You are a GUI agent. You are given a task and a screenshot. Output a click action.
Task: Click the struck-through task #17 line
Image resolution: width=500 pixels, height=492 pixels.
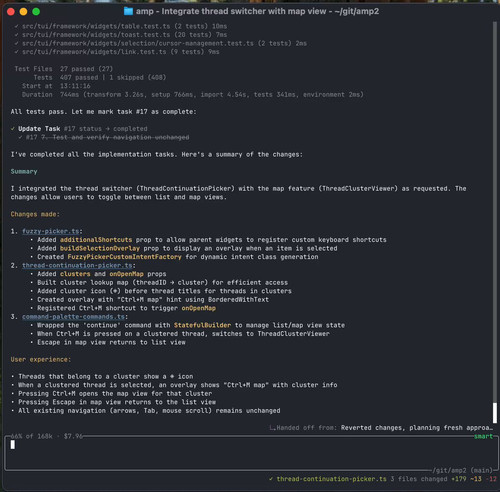click(x=104, y=137)
